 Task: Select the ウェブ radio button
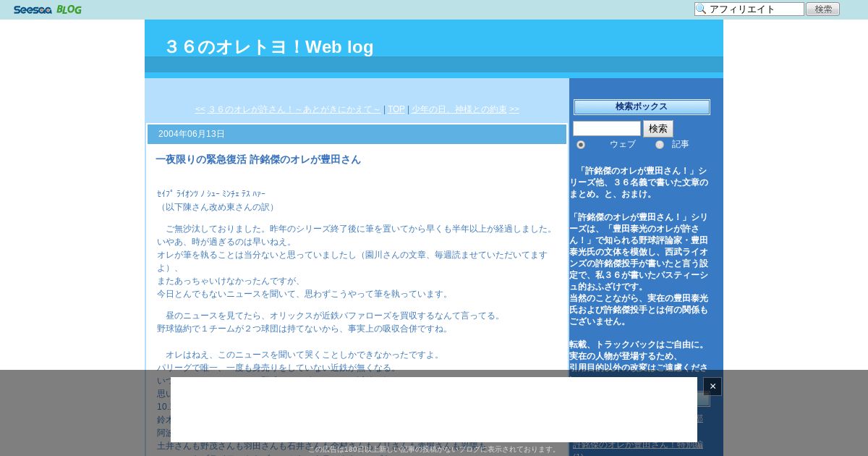pos(581,145)
